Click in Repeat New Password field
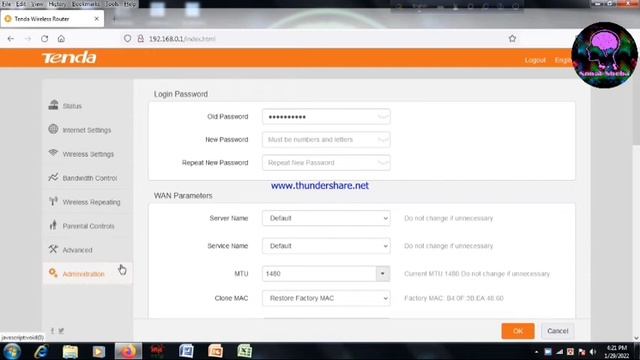Image resolution: width=640 pixels, height=360 pixels. [x=326, y=162]
